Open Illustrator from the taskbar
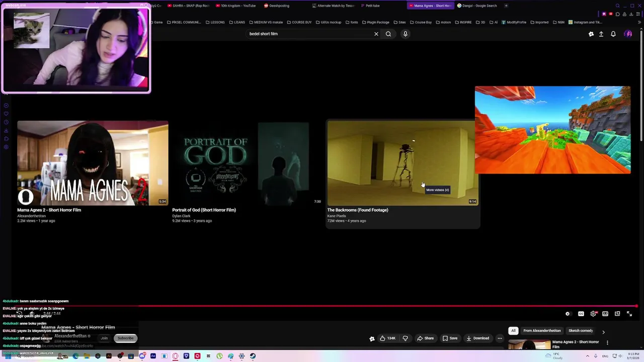 (109, 356)
